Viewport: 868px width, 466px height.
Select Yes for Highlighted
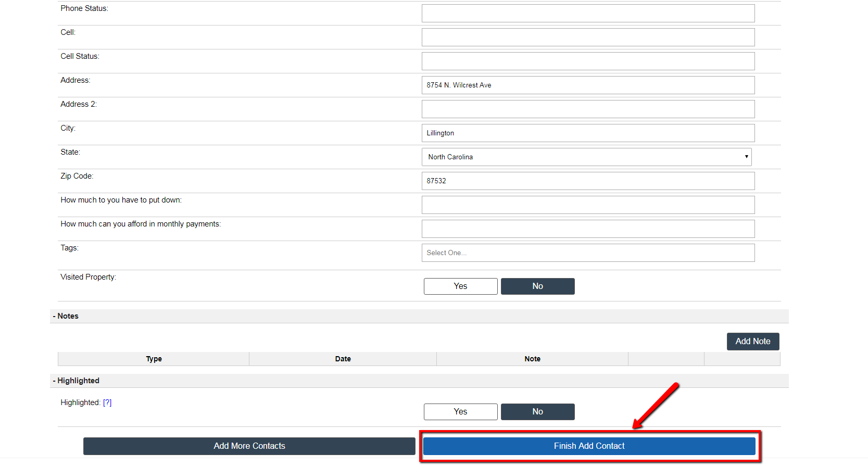coord(460,412)
